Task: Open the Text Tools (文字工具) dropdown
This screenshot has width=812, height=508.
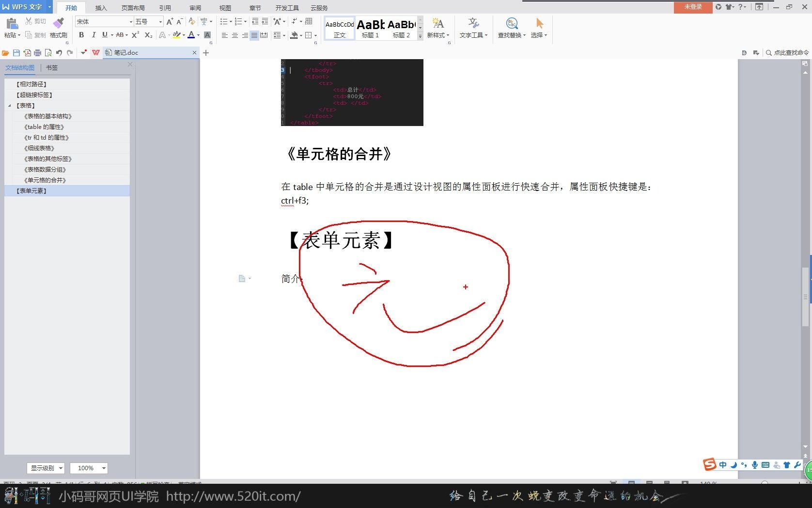Action: pos(473,35)
